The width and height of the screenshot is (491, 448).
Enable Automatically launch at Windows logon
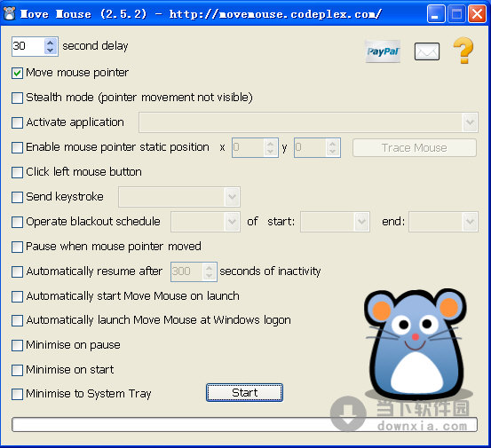click(x=17, y=320)
